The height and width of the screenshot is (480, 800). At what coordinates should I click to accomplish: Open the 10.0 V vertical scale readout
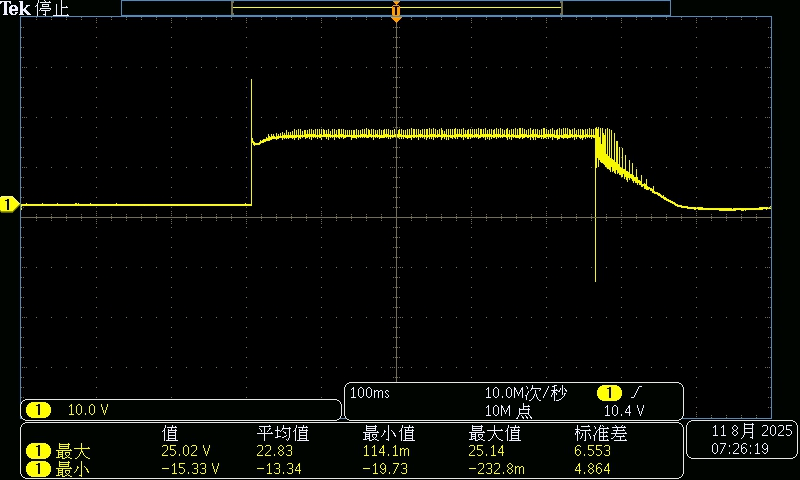tap(88, 410)
